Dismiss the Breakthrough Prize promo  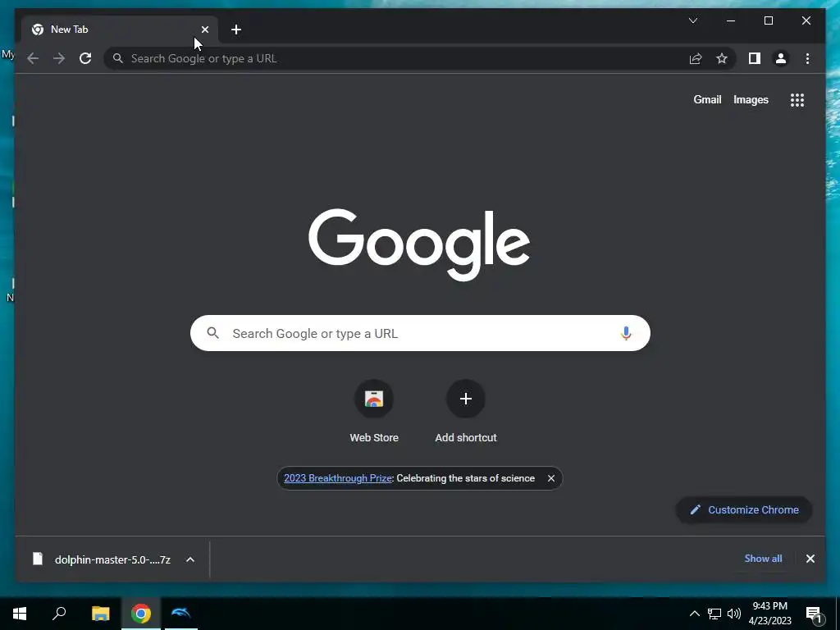tap(550, 478)
